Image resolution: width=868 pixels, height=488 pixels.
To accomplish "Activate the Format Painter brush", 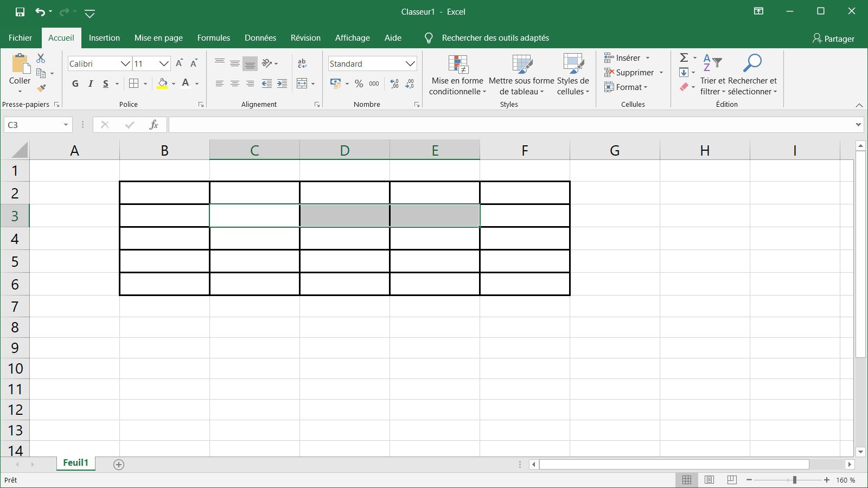I will click(x=41, y=88).
